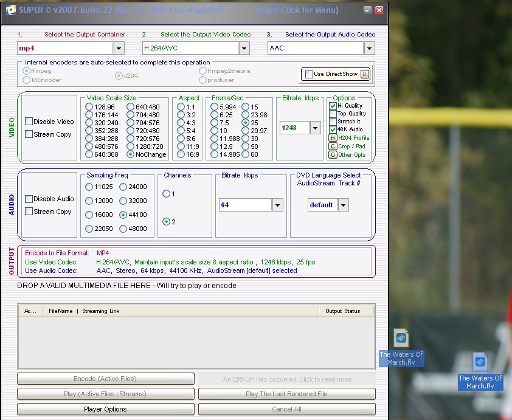The width and height of the screenshot is (512, 420).
Task: Click Play (Active Files | Streams)
Action: [x=105, y=394]
